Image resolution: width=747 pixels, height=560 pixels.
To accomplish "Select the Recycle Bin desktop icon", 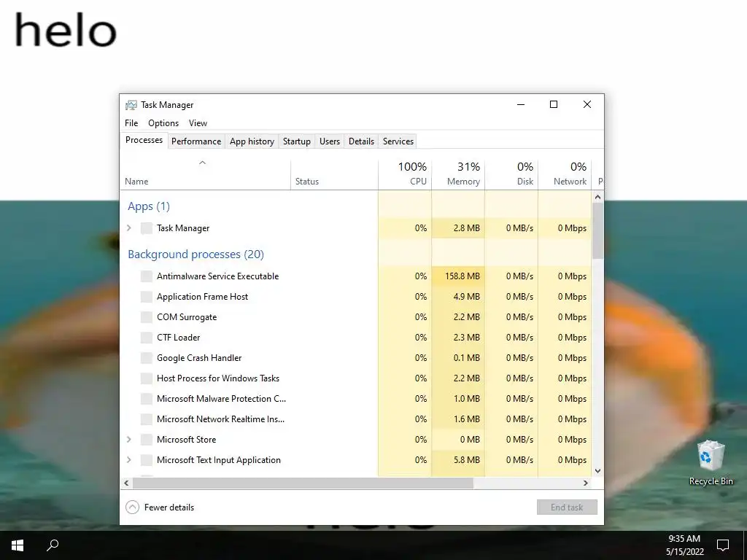I will (x=711, y=463).
